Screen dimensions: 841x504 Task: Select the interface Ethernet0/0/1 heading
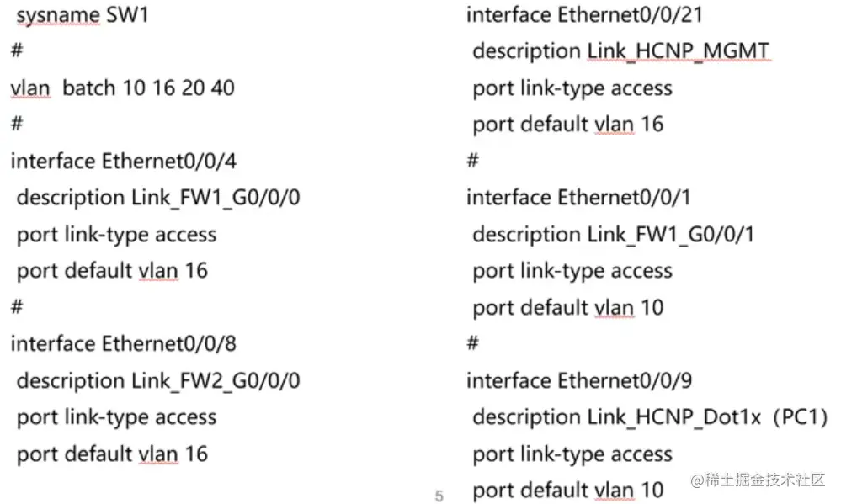[x=578, y=198]
